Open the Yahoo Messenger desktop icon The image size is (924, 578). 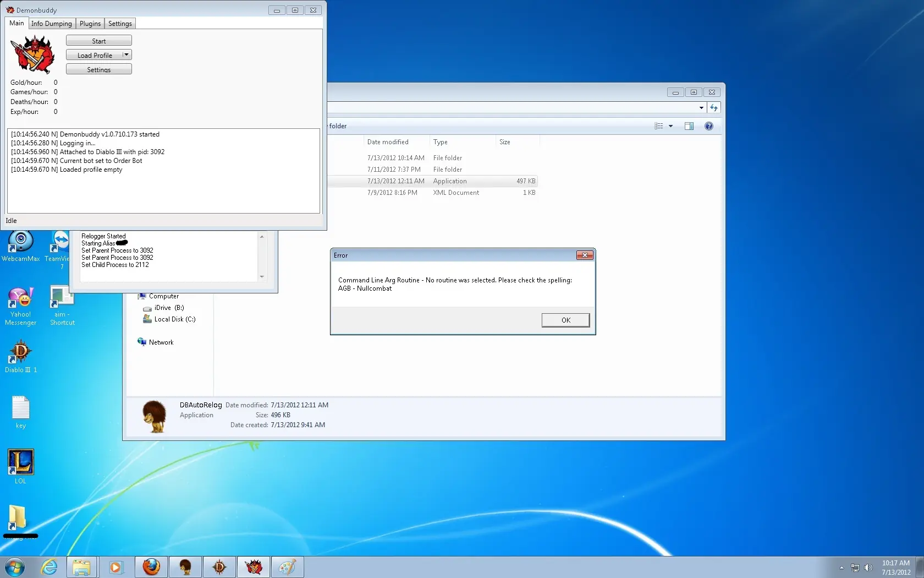tap(21, 307)
